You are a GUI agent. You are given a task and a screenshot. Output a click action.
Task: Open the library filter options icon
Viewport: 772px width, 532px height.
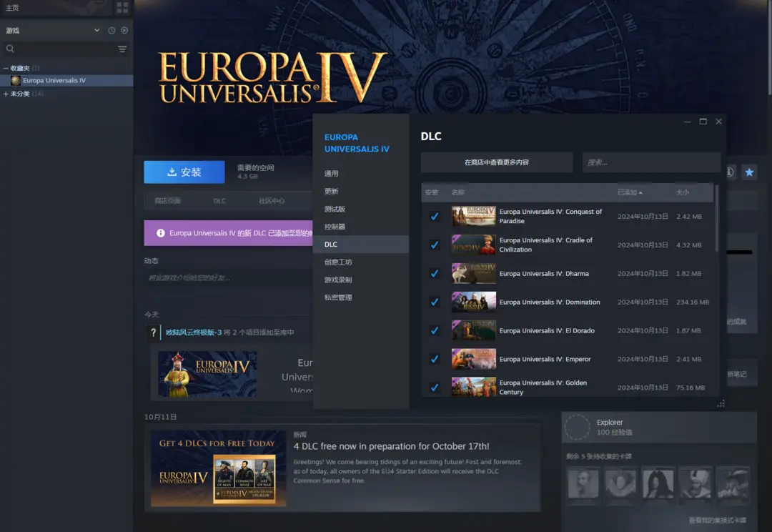tap(122, 49)
